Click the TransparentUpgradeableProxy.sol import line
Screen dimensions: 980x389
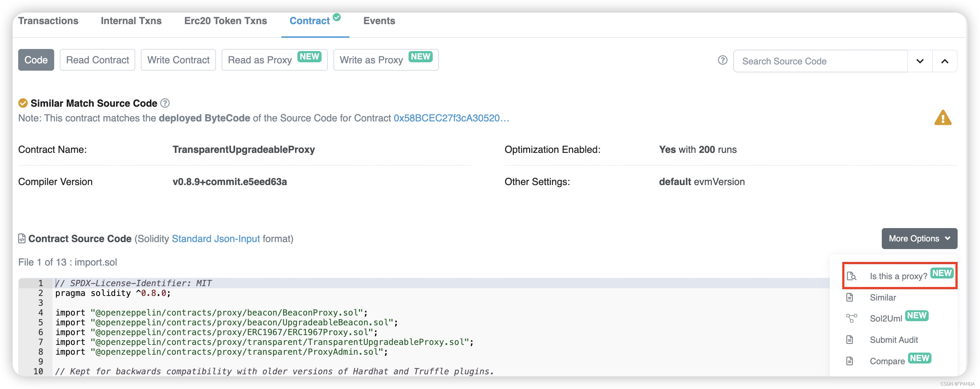[x=265, y=342]
